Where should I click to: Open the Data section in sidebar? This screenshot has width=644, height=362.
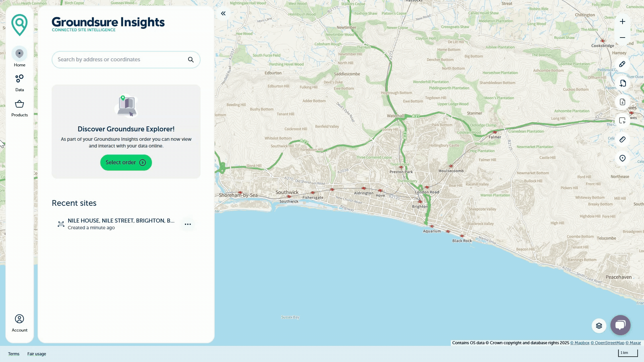coord(19,83)
